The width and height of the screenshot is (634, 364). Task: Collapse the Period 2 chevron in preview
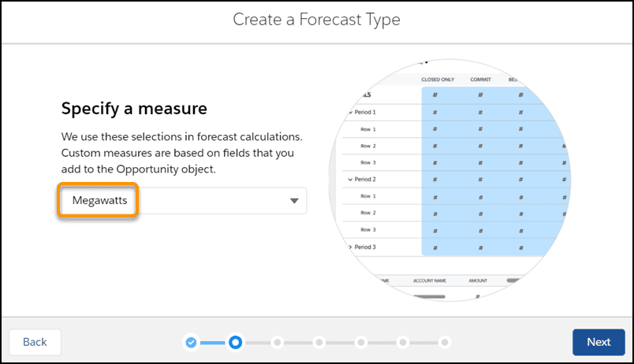(350, 180)
